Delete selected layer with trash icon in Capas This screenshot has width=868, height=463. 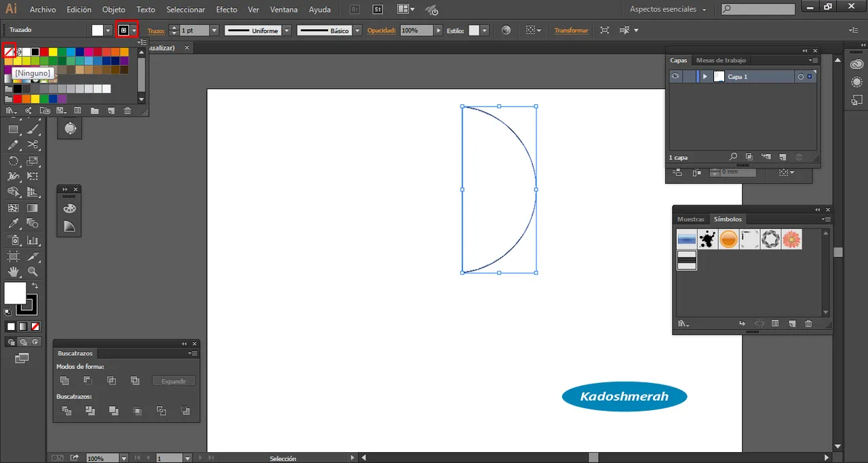799,157
